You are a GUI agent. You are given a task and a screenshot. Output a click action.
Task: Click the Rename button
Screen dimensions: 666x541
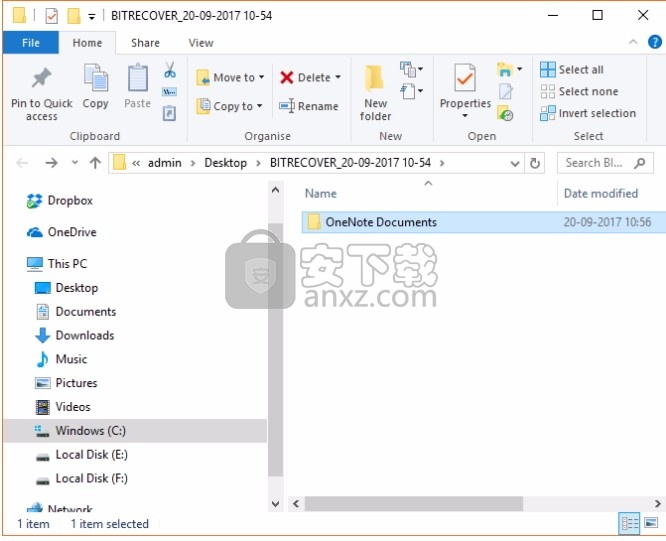[309, 106]
